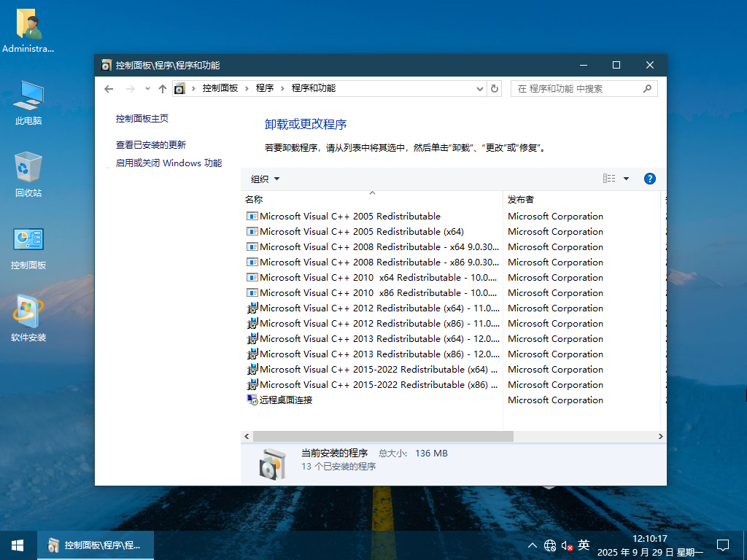The image size is (747, 560).
Task: Expand the 组织 dropdown menu
Action: pos(266,179)
